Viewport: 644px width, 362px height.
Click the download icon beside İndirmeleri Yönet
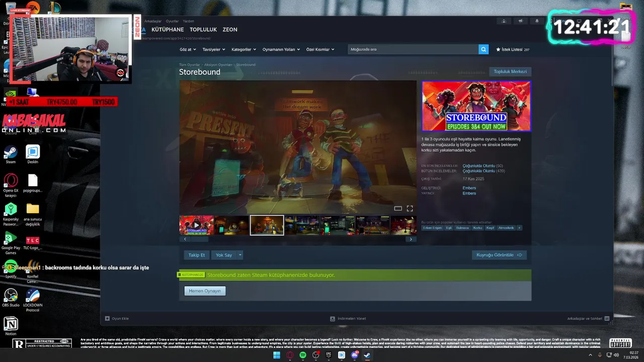click(x=332, y=318)
